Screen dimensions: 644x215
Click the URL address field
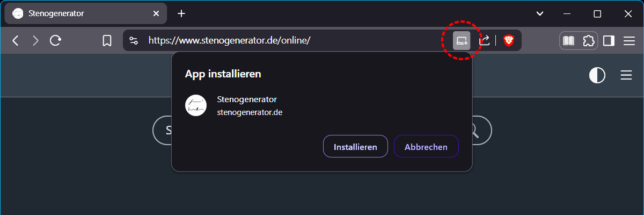(290, 40)
